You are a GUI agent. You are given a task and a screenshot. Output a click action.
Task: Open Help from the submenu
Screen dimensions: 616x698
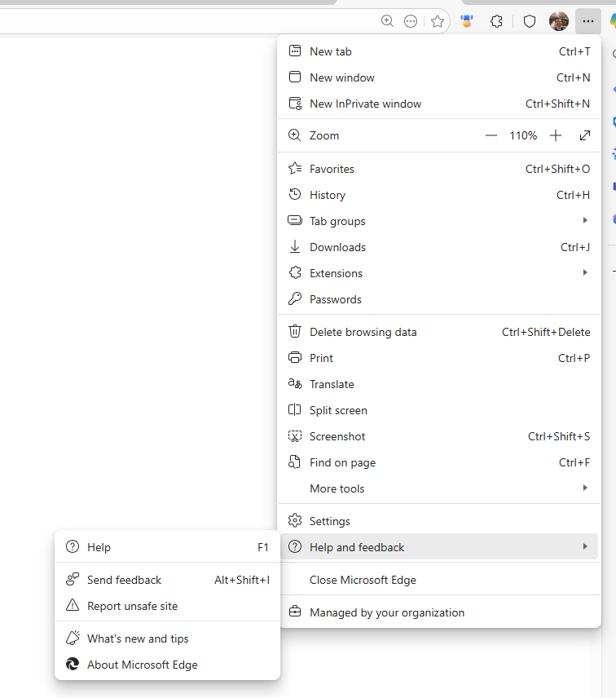pyautogui.click(x=167, y=546)
